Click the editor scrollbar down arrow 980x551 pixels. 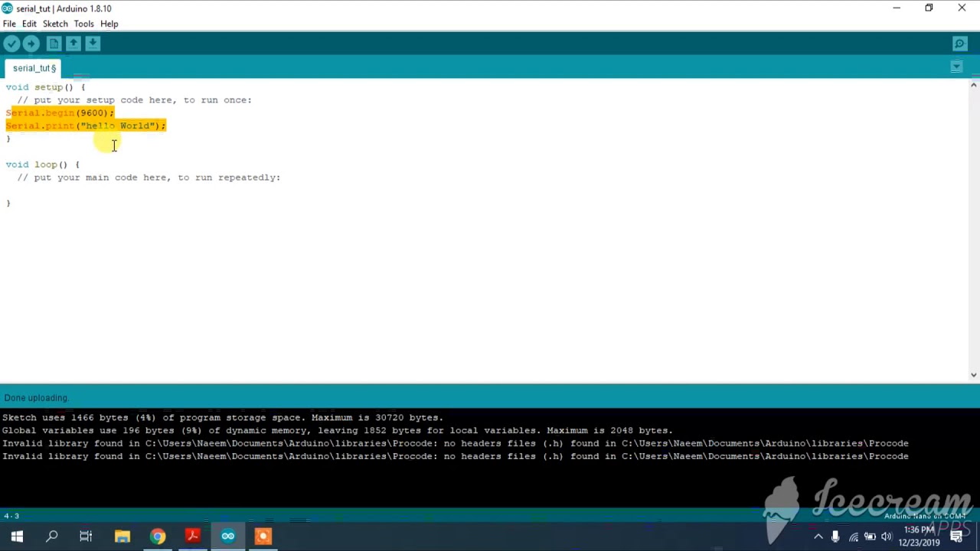click(974, 374)
